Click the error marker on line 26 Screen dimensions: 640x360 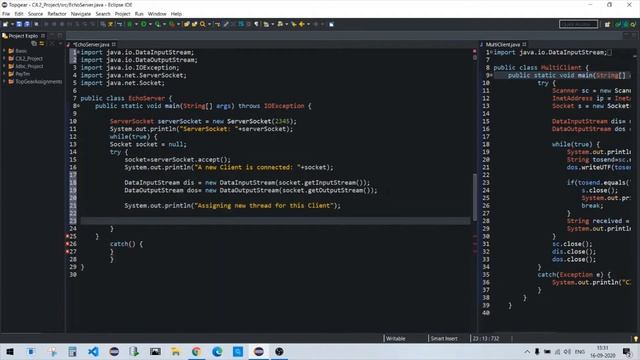(67, 244)
